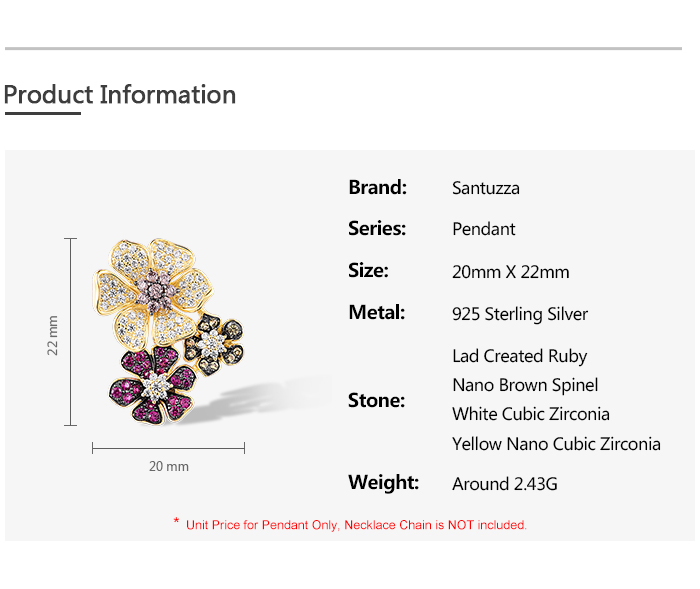Select the White Cubic Zirconia stone entry
This screenshot has height=589, width=700.
530,414
